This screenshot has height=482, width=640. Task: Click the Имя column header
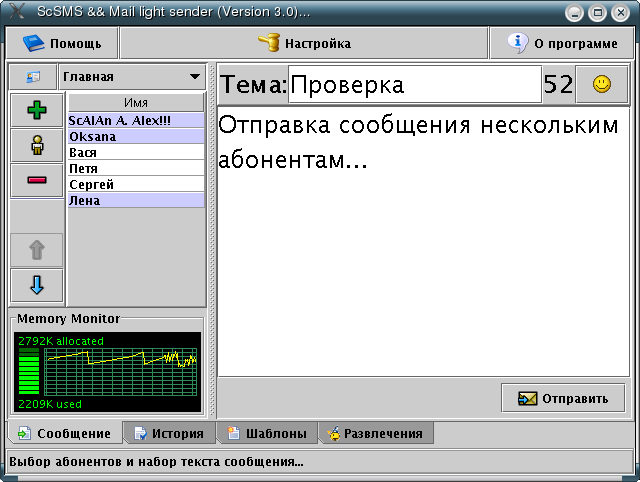(135, 103)
